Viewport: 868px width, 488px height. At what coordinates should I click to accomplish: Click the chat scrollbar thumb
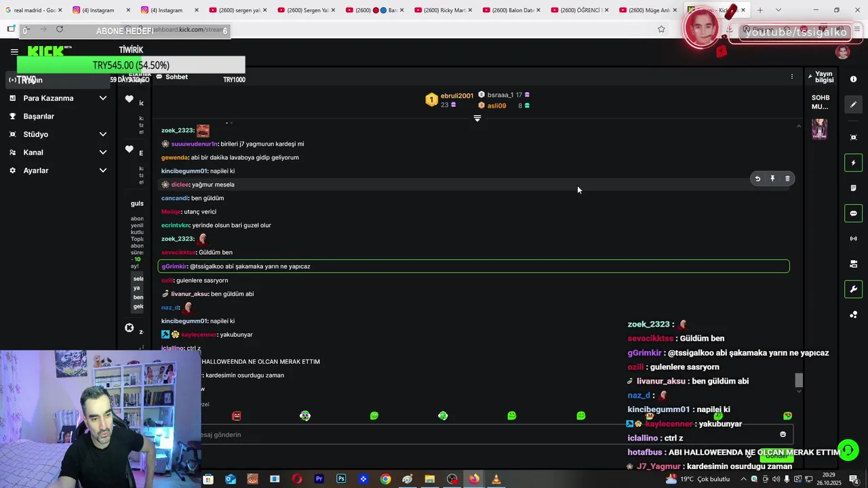[799, 380]
